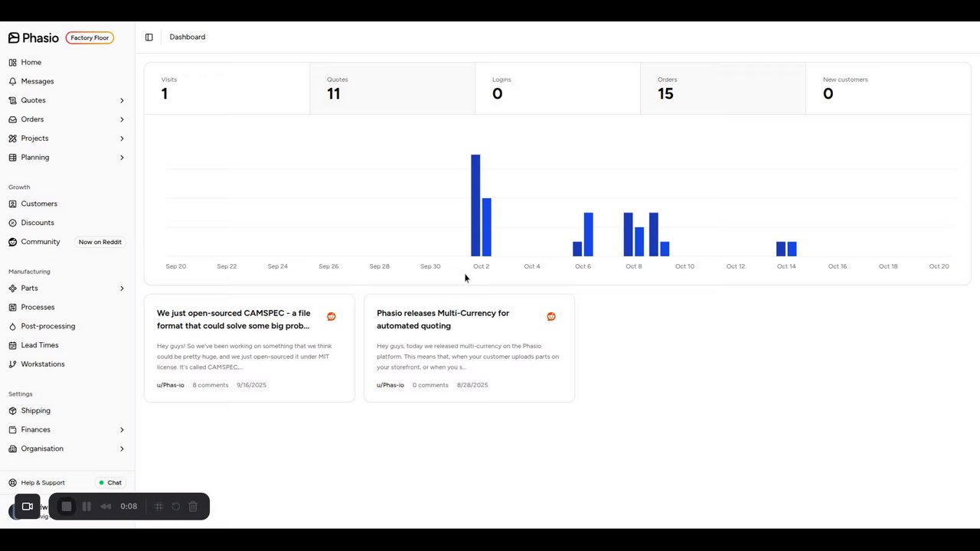Open Shipping settings
980x551 pixels.
click(x=35, y=410)
